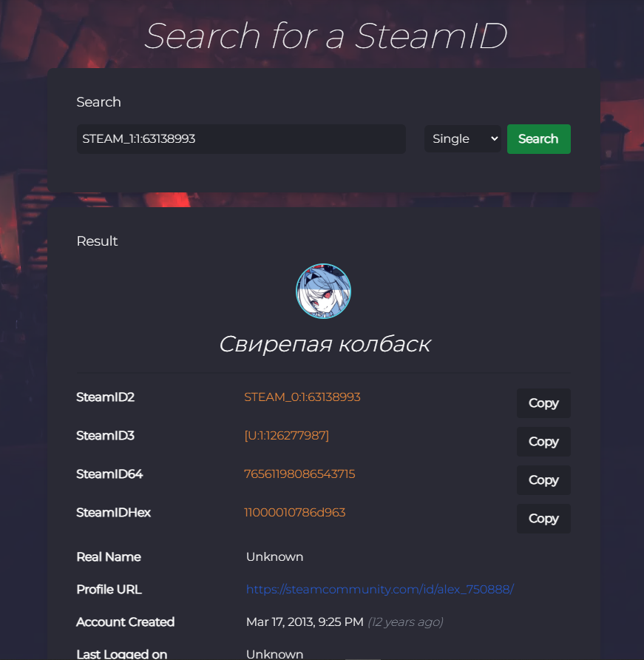Click the anime profile avatar image
The width and height of the screenshot is (644, 660).
point(323,292)
